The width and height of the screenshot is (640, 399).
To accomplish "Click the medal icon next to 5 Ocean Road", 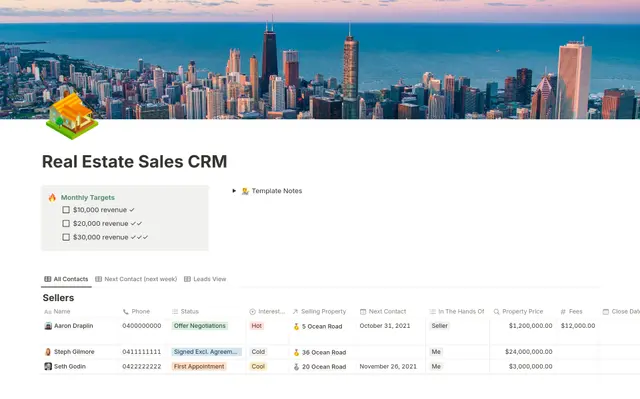I will click(296, 327).
